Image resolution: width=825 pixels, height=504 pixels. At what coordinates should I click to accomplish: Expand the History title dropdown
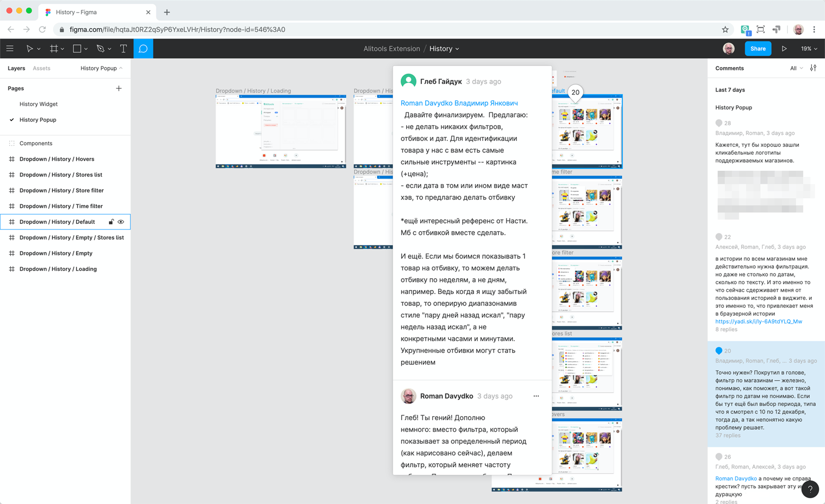pos(457,49)
